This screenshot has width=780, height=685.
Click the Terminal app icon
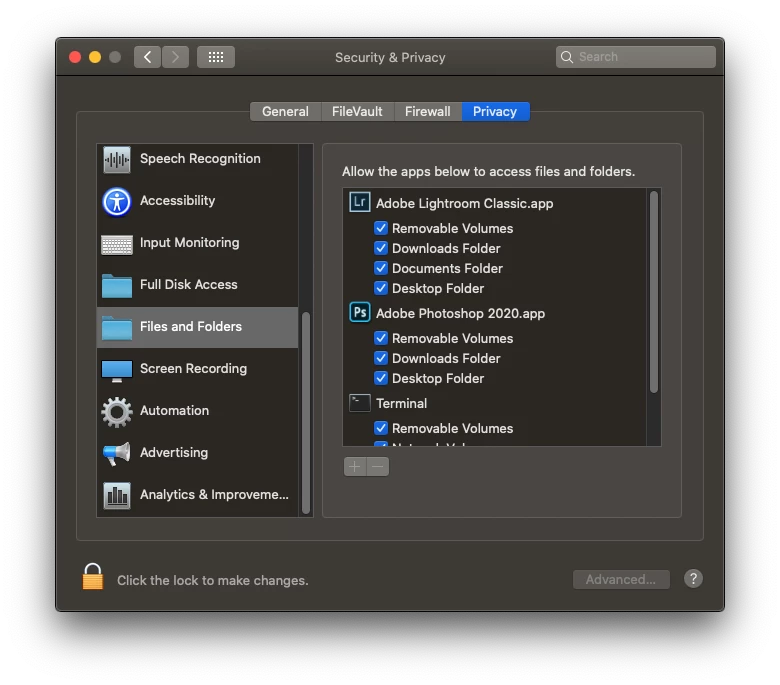tap(360, 402)
